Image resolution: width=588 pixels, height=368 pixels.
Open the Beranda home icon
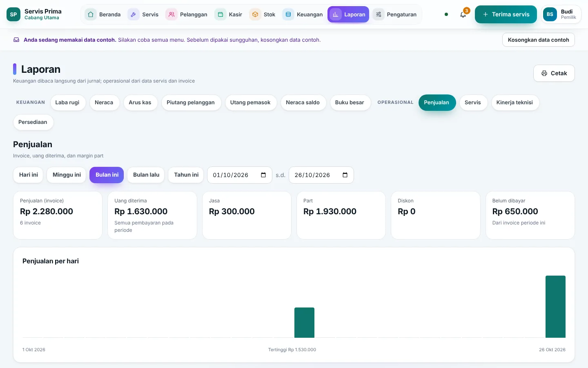[91, 14]
